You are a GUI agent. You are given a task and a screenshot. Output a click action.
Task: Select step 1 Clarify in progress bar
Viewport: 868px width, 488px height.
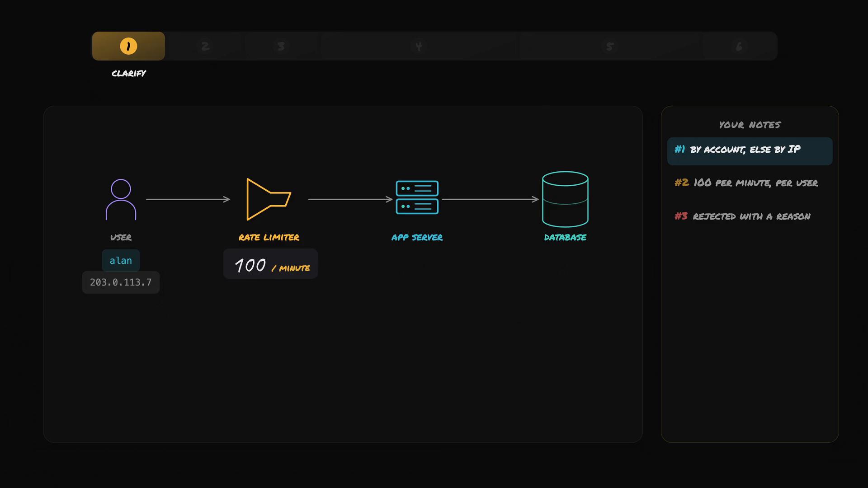pos(128,46)
